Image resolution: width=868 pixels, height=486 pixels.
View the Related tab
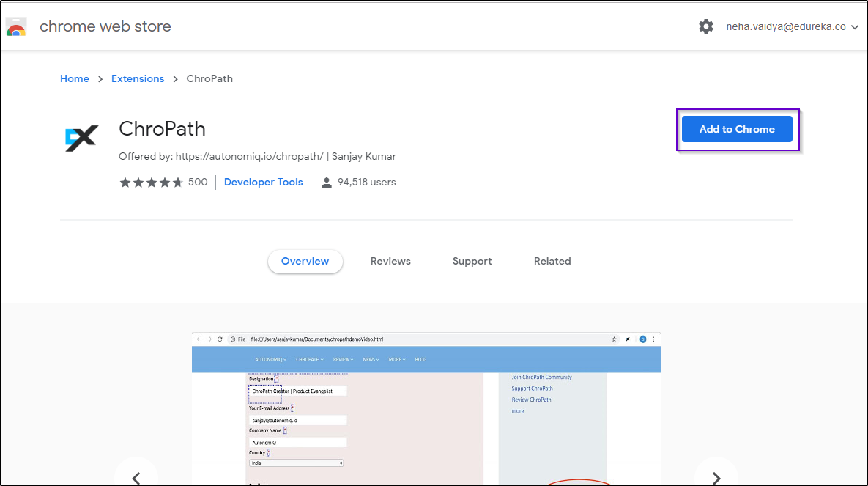[x=552, y=262]
